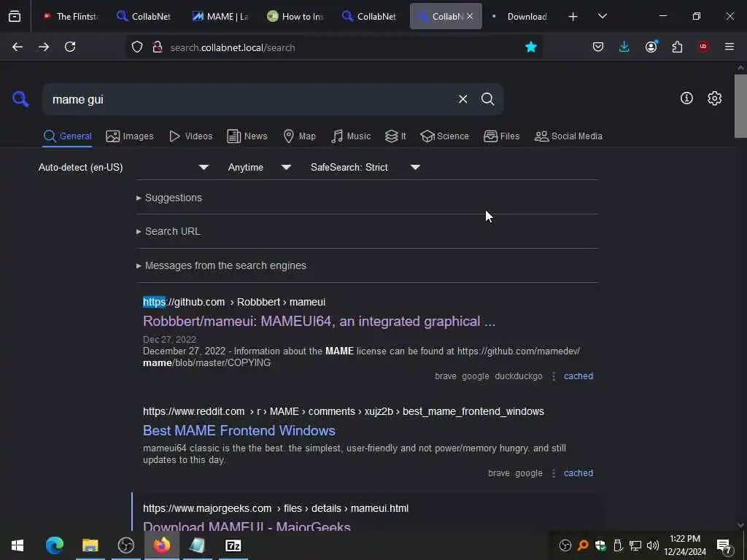
Task: Switch to the Download tab
Action: (x=521, y=16)
